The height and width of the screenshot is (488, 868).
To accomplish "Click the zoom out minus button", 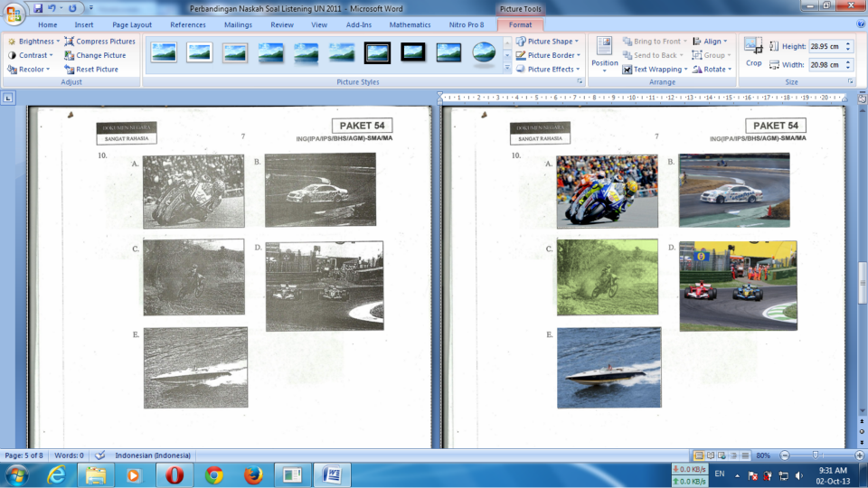I will [785, 455].
